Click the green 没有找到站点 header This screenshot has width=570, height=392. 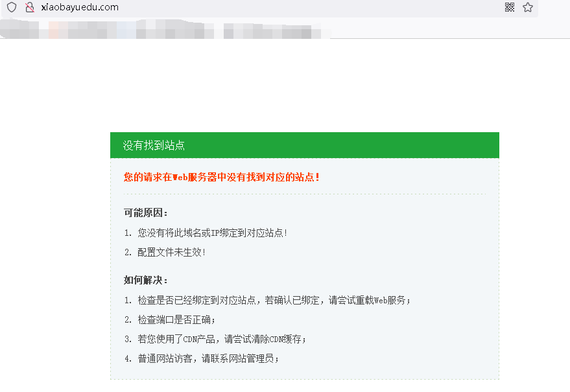304,145
